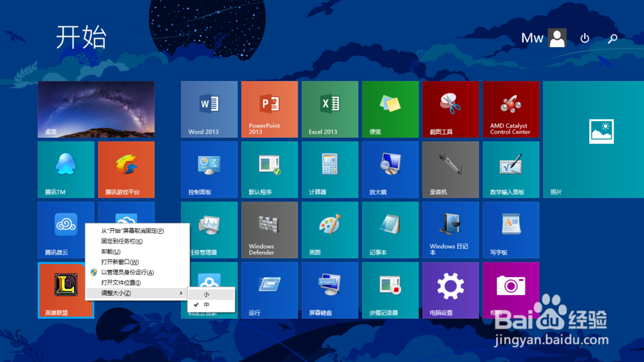Open AMD Catalyst Control Center tile
644x362 pixels.
point(511,110)
